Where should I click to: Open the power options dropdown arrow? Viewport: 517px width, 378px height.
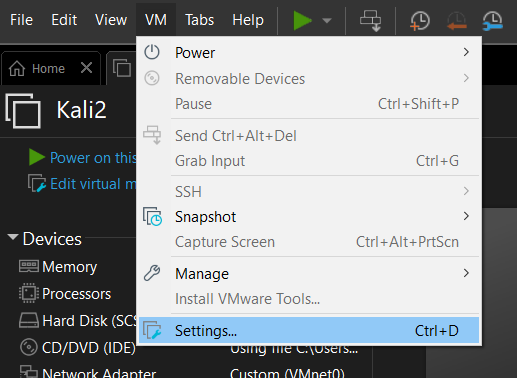[x=327, y=21]
